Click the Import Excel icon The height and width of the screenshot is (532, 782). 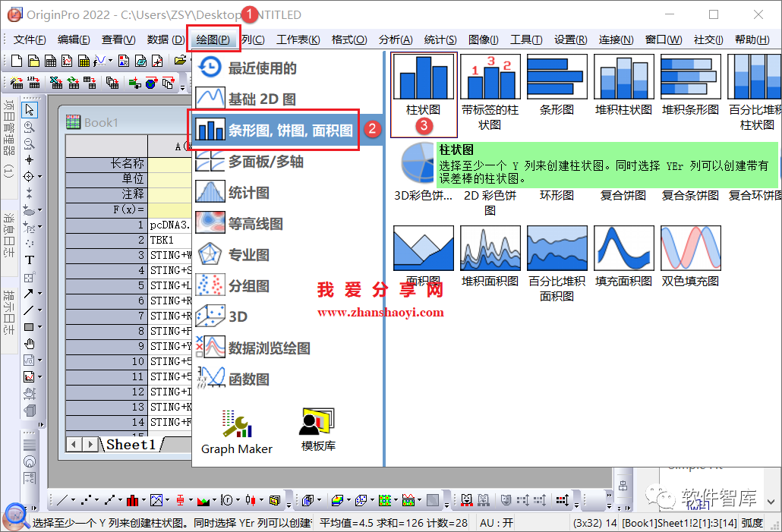click(x=56, y=83)
